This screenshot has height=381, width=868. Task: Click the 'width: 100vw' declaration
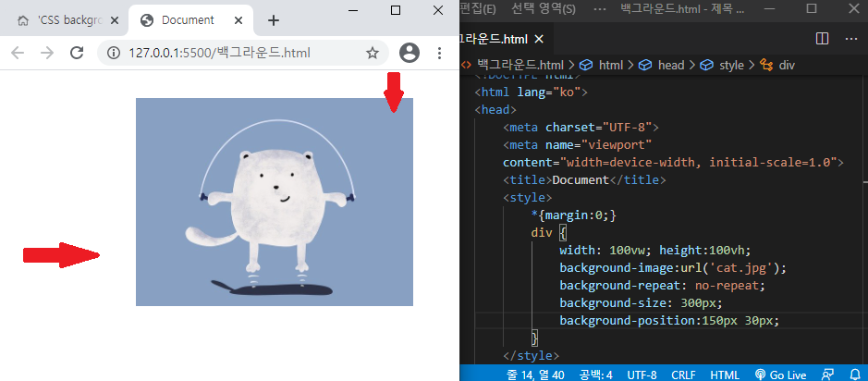605,251
